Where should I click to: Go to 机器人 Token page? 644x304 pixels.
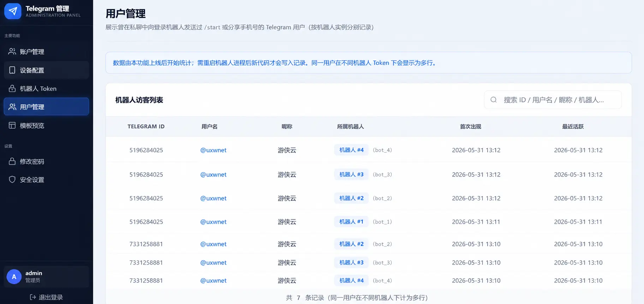click(46, 89)
